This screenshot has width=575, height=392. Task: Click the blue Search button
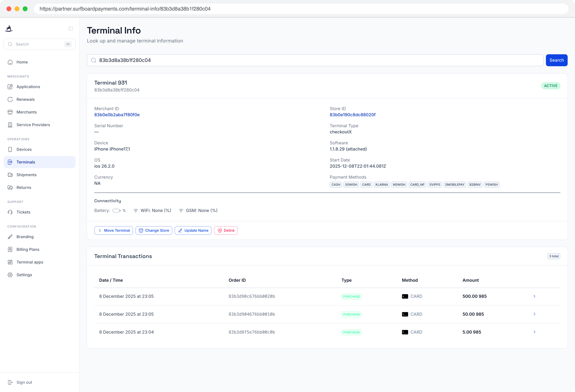(556, 60)
